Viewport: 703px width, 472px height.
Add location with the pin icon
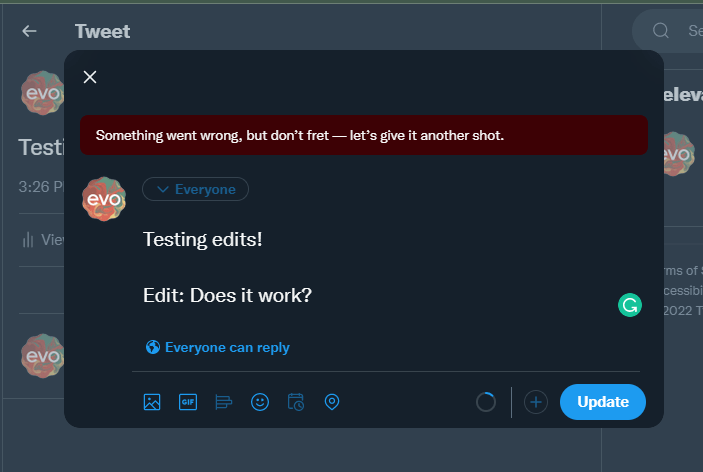(332, 402)
